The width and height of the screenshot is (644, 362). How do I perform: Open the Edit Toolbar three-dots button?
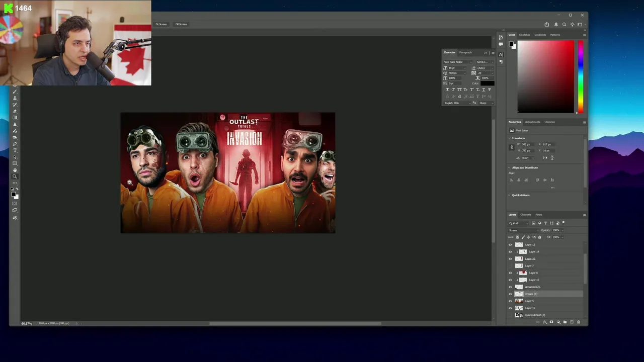point(15,183)
